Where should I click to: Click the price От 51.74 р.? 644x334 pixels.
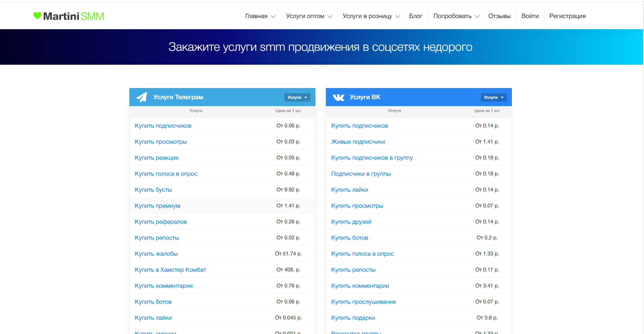(288, 254)
